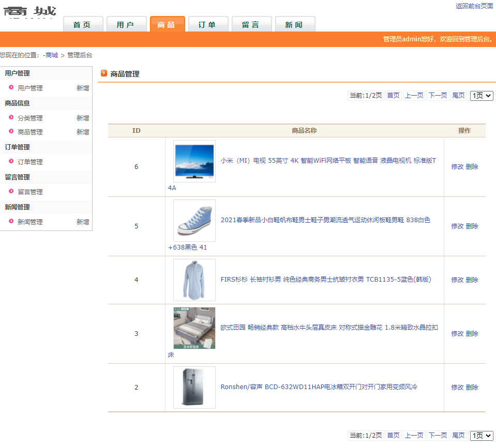Click 删除 for product ID 6
This screenshot has width=496, height=448.
click(x=472, y=167)
